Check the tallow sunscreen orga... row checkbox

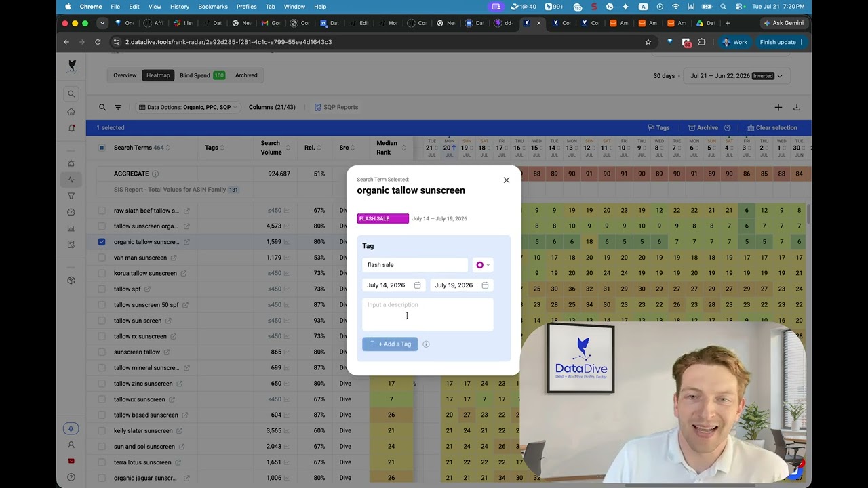(102, 226)
